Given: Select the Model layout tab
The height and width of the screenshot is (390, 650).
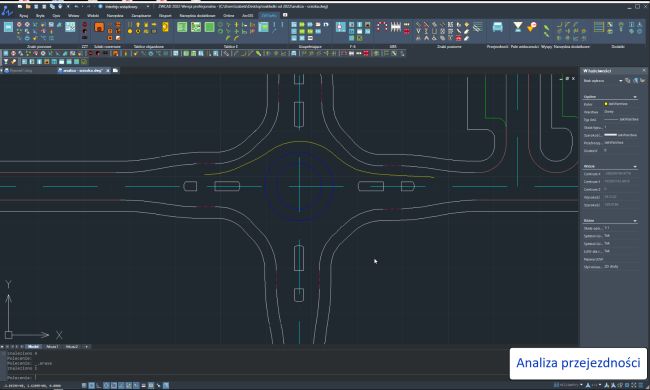Looking at the screenshot, I should click(x=33, y=347).
